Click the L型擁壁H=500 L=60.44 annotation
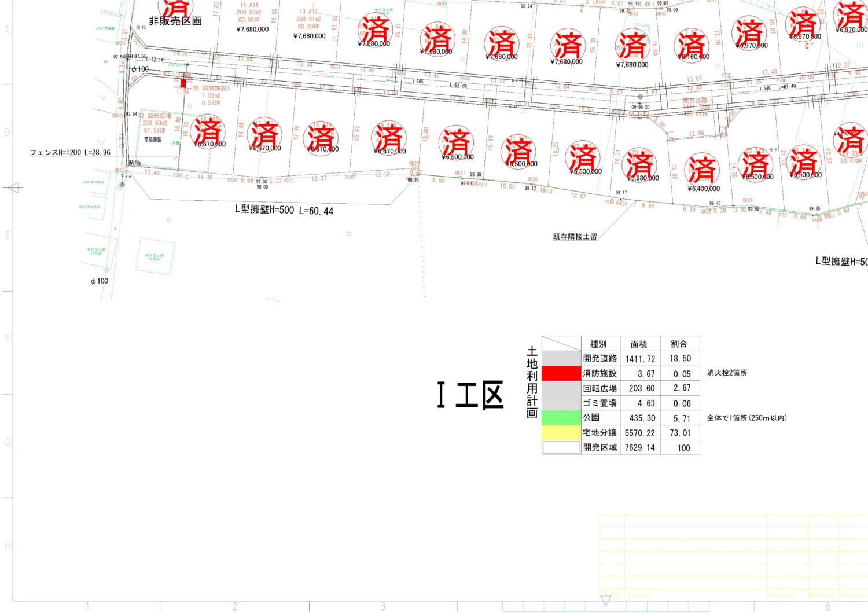The width and height of the screenshot is (868, 614). [x=284, y=210]
